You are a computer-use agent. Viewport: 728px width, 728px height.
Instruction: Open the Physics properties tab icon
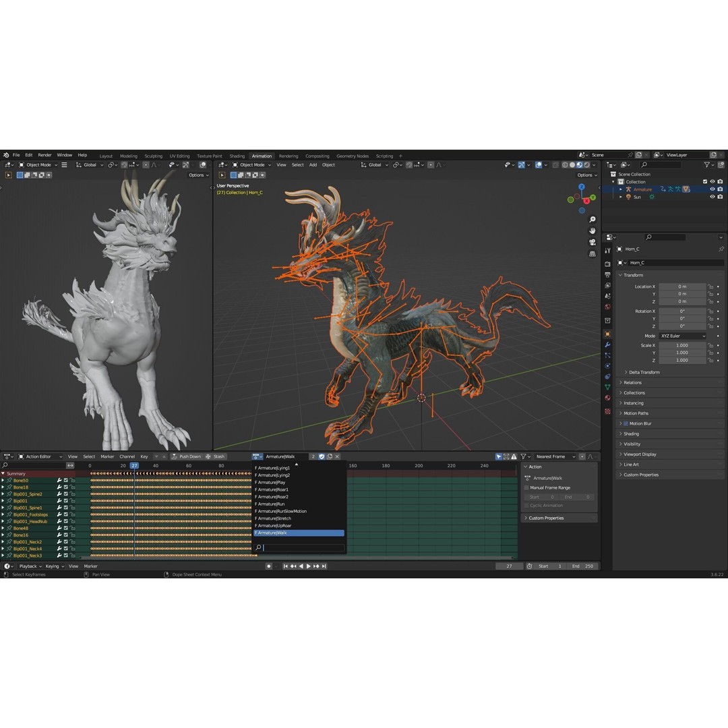(607, 366)
